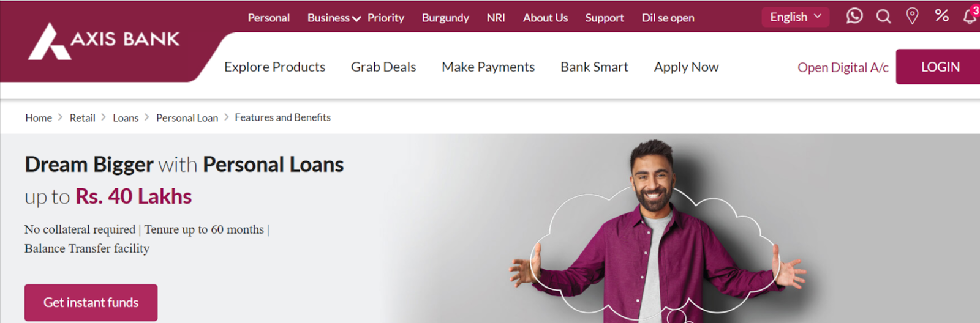Click the Axis Bank logo
Screen dimensions: 980x323
click(x=104, y=41)
